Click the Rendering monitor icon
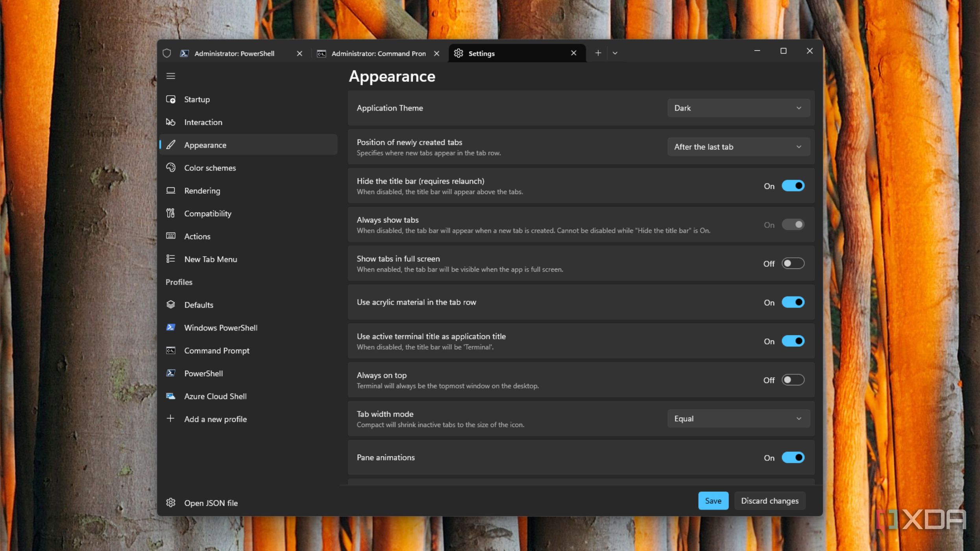980x551 pixels. [x=170, y=190]
